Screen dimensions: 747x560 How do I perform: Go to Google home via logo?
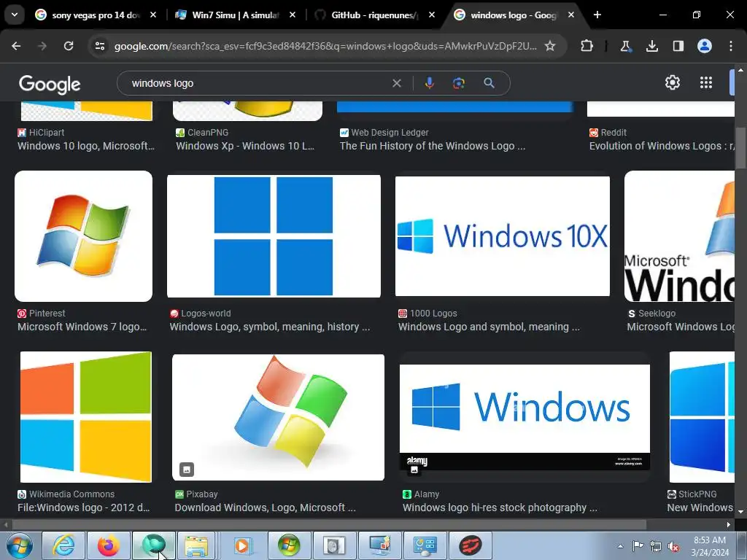(50, 85)
